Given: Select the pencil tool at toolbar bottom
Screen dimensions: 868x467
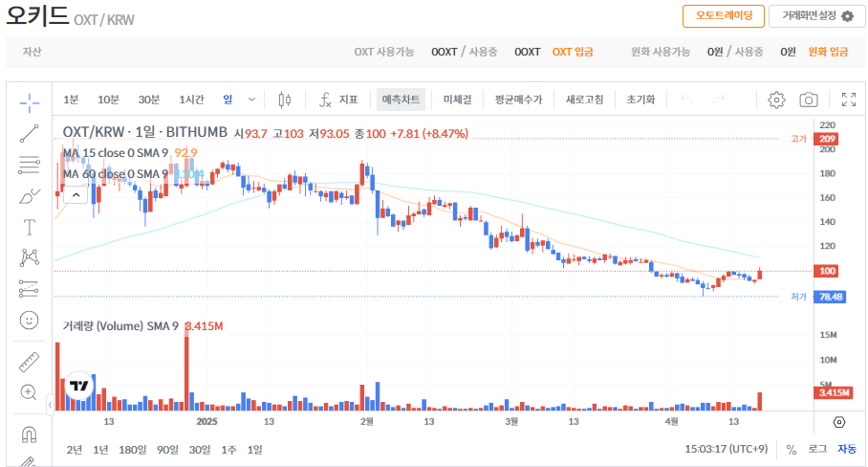Looking at the screenshot, I should point(30,461).
